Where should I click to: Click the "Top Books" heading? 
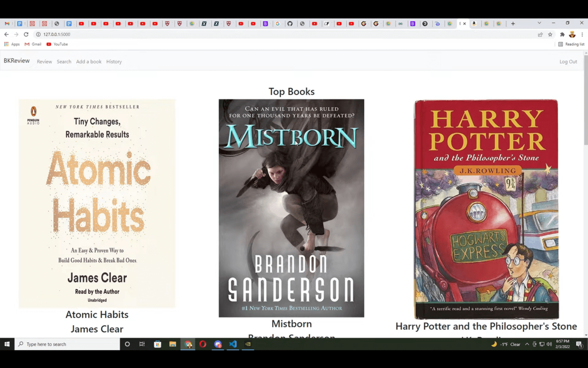[291, 91]
